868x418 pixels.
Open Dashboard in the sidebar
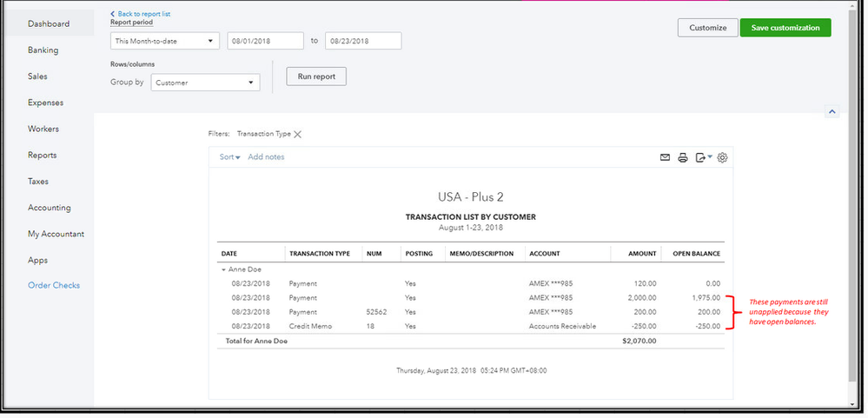click(49, 23)
